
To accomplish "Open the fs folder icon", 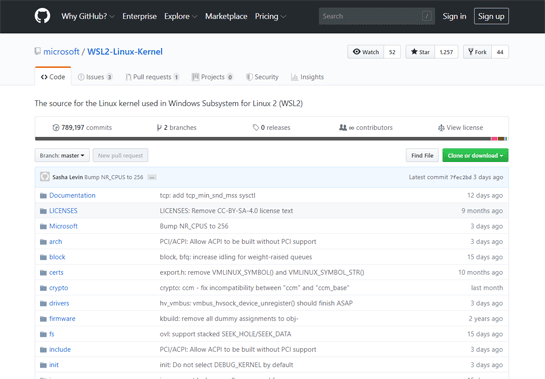I will point(43,334).
